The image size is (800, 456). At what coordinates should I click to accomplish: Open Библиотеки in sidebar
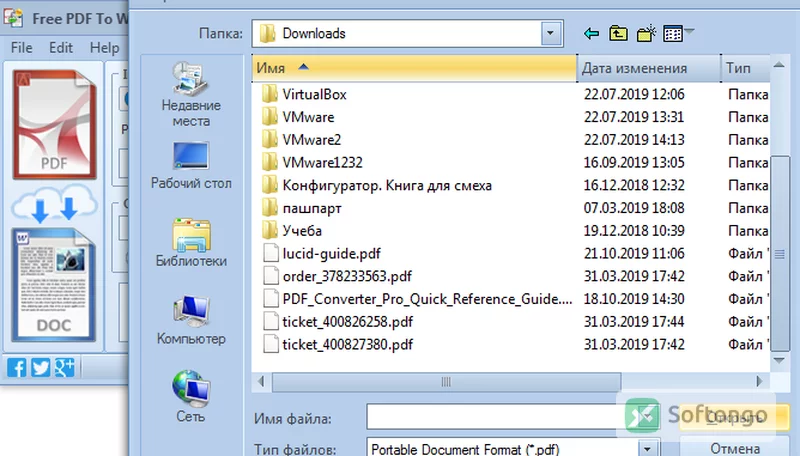[x=191, y=243]
